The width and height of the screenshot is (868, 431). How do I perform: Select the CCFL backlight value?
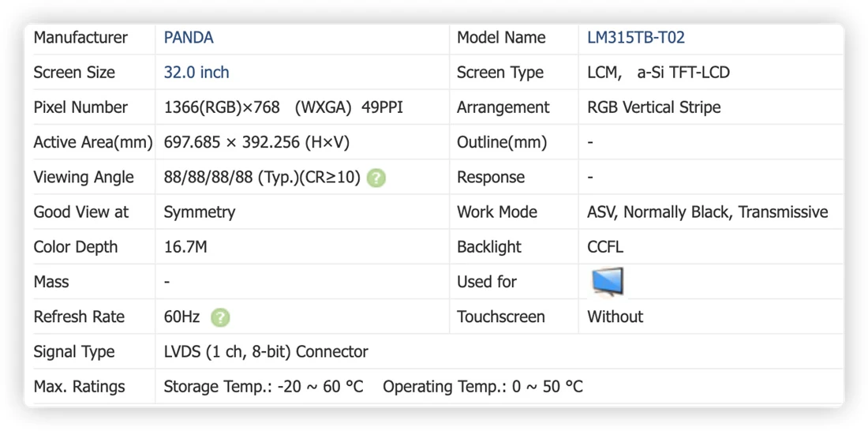pos(605,247)
